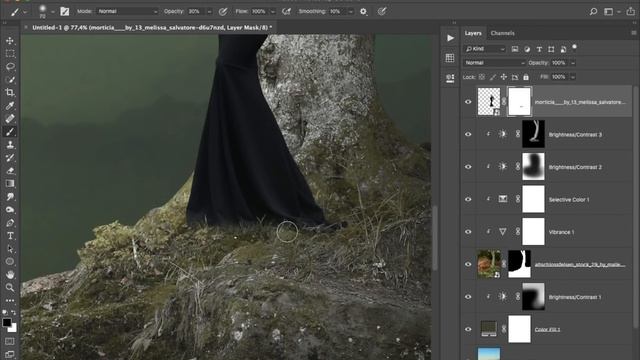
Task: Switch to the Layers tab
Action: [x=473, y=33]
